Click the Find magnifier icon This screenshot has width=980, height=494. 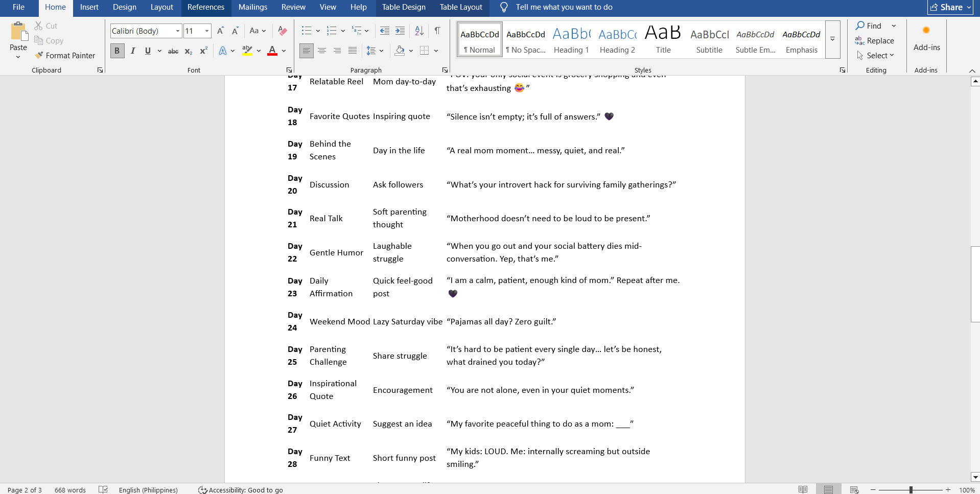pos(860,26)
